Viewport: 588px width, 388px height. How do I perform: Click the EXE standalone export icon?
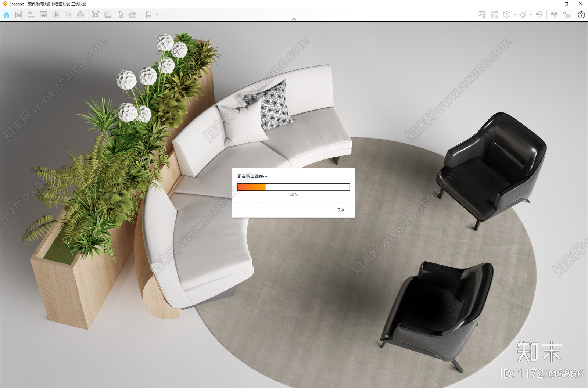[149, 15]
